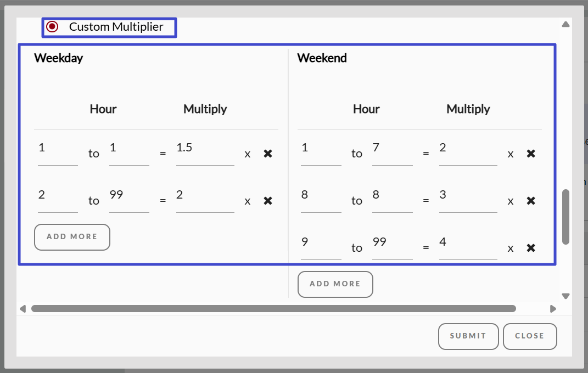
Task: Remove weekend 8 to 8 row
Action: (531, 201)
